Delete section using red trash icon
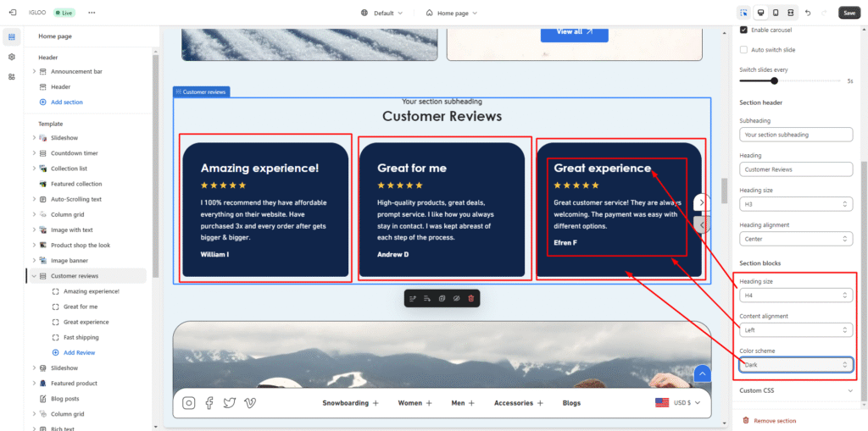Viewport: 868px width, 431px height. pyautogui.click(x=471, y=298)
